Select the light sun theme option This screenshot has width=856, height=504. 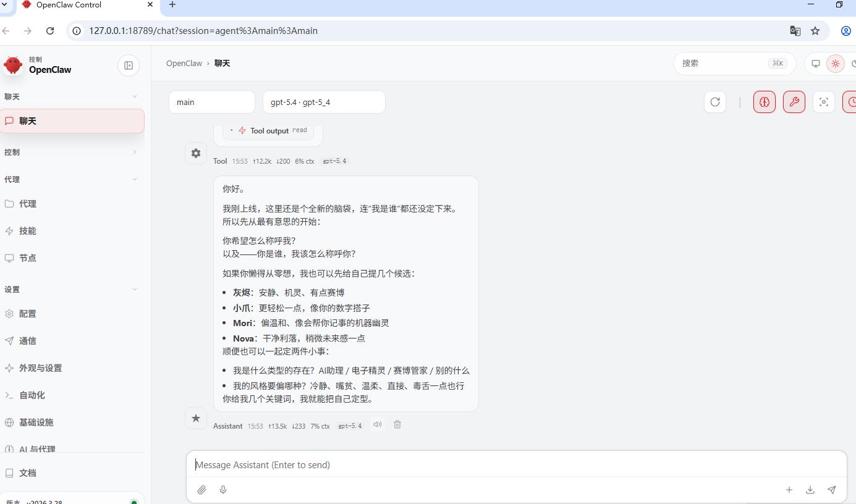[836, 63]
